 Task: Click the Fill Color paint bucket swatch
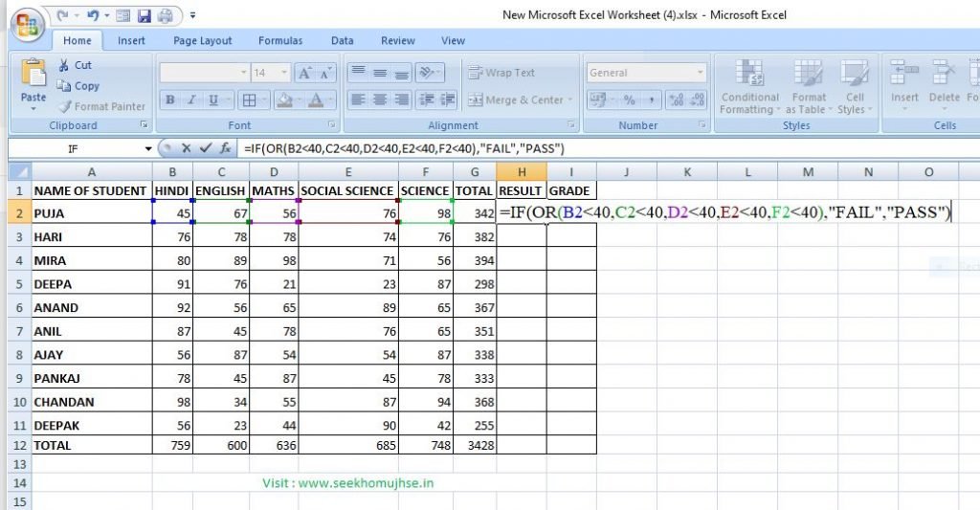tap(283, 100)
